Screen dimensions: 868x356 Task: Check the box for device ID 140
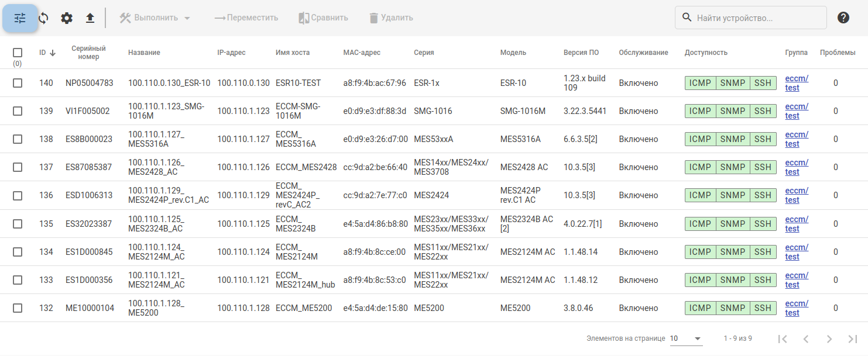pyautogui.click(x=18, y=83)
